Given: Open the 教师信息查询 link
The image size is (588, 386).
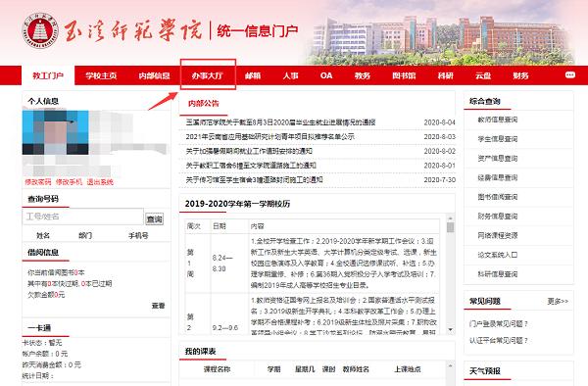Looking at the screenshot, I should tap(497, 120).
